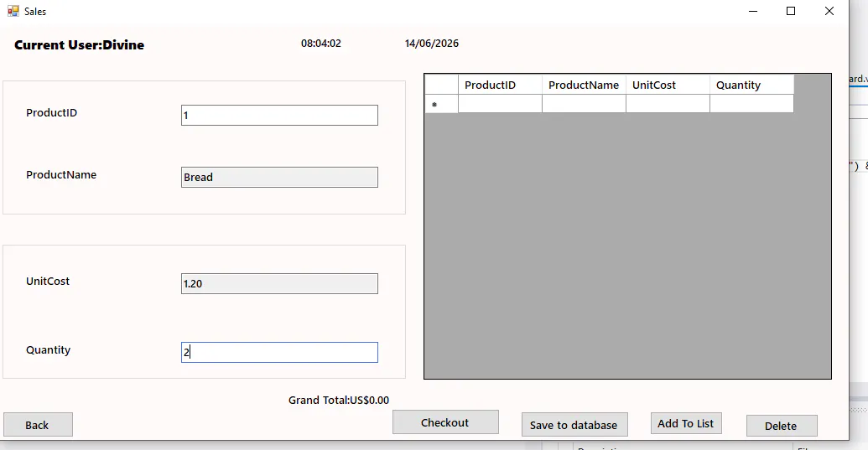Close the Sales window
Screen dimensions: 868x450
829,11
